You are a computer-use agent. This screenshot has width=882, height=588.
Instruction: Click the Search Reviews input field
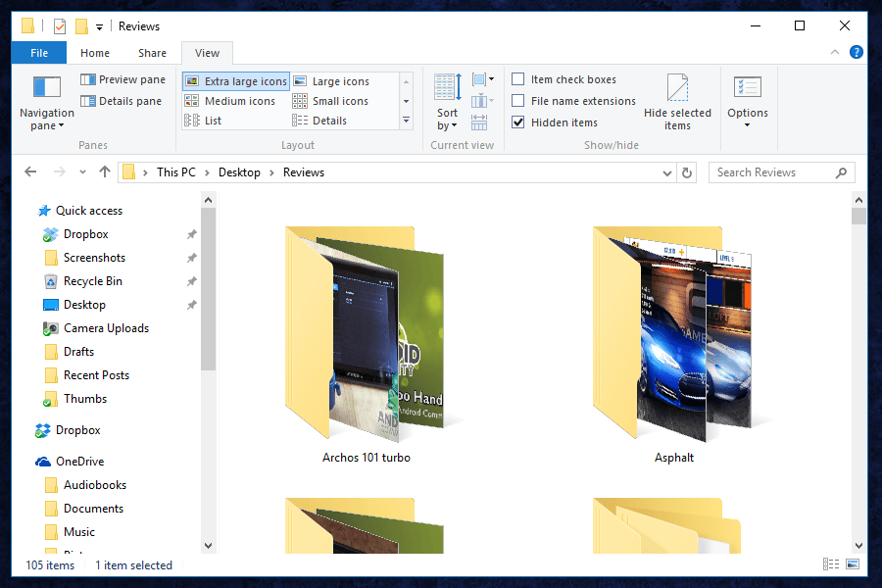coord(772,172)
